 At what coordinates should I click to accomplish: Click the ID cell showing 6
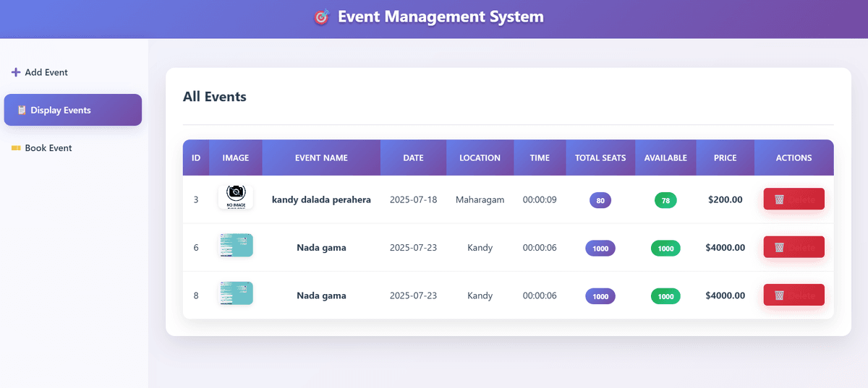click(196, 247)
